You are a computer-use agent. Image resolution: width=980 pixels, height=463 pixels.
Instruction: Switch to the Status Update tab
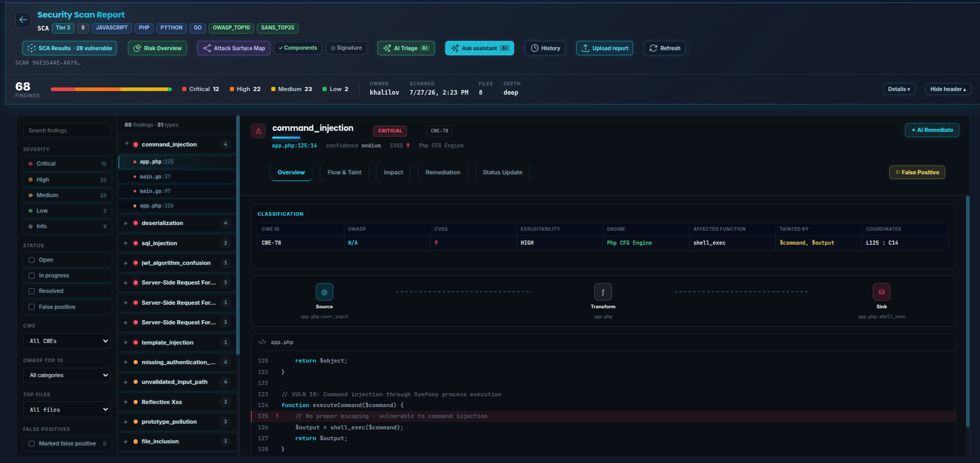502,172
